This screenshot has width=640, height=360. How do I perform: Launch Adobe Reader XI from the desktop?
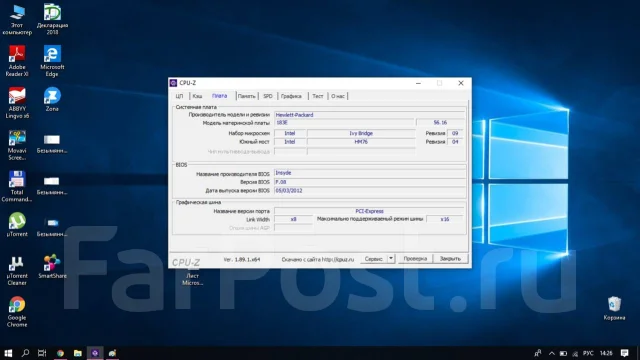(x=17, y=61)
